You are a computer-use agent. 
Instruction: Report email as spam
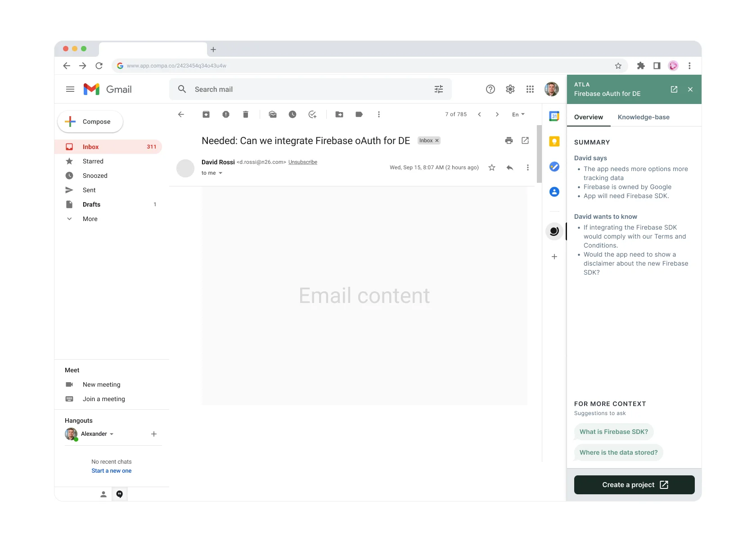[x=226, y=114]
